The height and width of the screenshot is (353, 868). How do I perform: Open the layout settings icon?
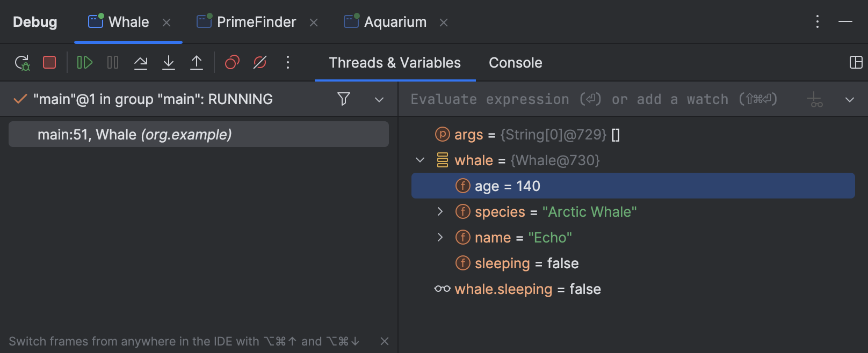[856, 63]
